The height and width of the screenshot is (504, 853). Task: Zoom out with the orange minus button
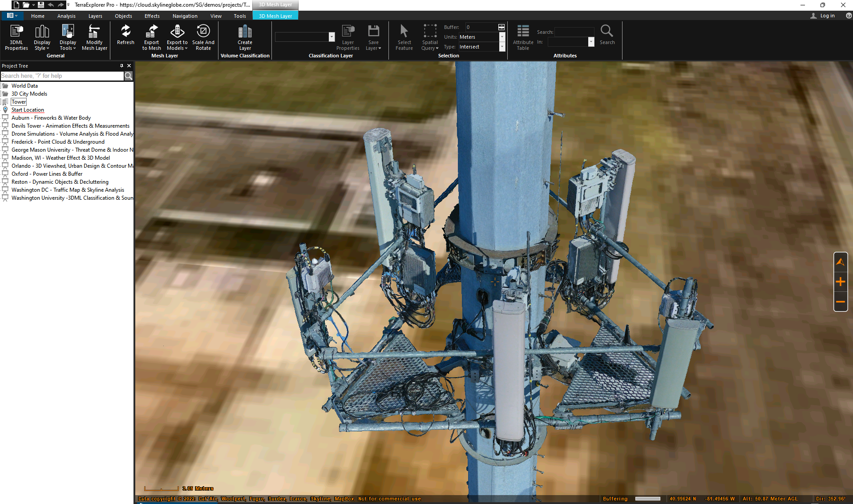click(840, 302)
